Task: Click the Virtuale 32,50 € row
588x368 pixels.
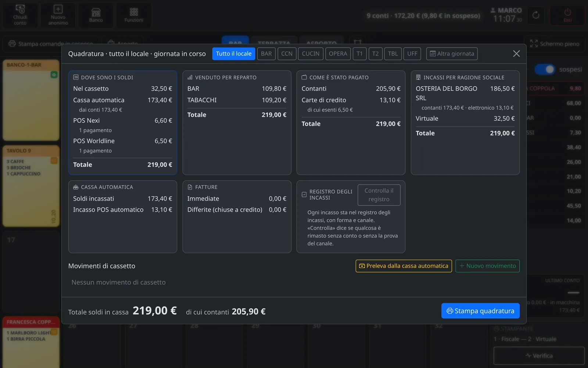Action: point(465,118)
